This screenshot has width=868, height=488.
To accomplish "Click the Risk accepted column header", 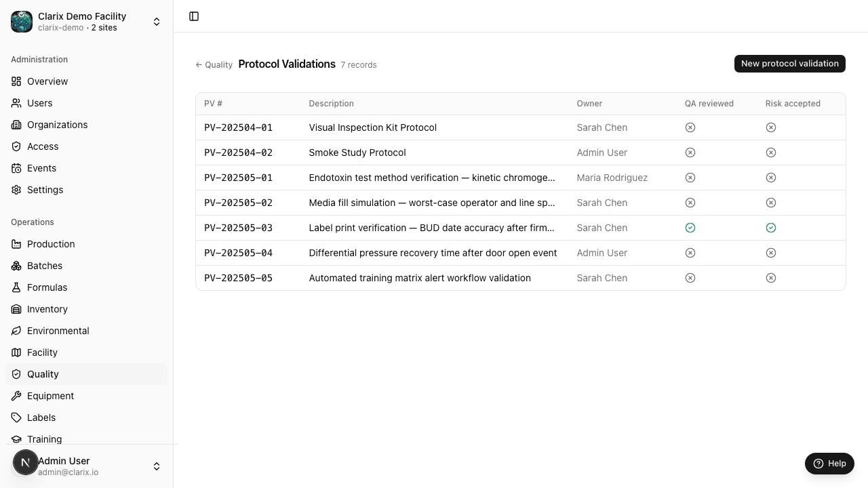I will click(793, 104).
